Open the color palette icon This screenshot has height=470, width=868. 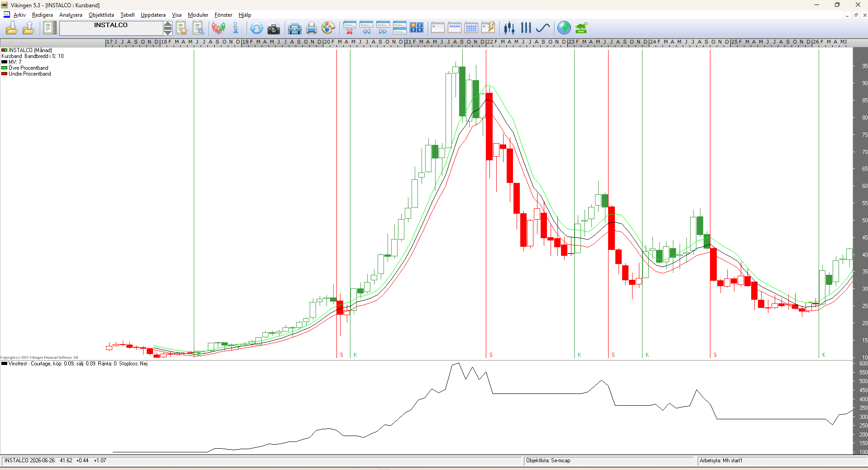(x=328, y=28)
